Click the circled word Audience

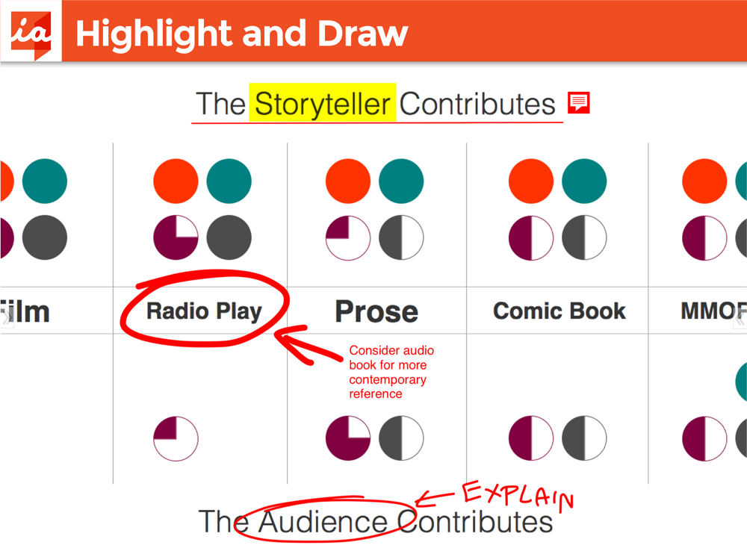coord(323,522)
